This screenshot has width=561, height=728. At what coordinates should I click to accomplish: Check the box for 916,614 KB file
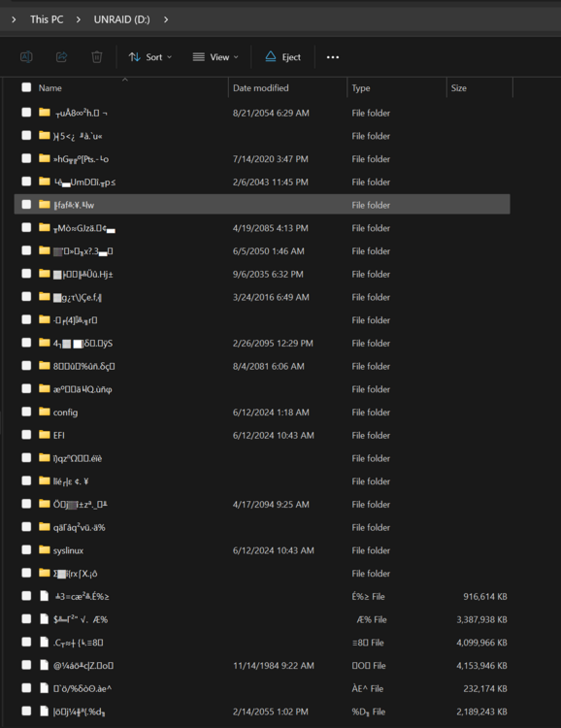[26, 596]
